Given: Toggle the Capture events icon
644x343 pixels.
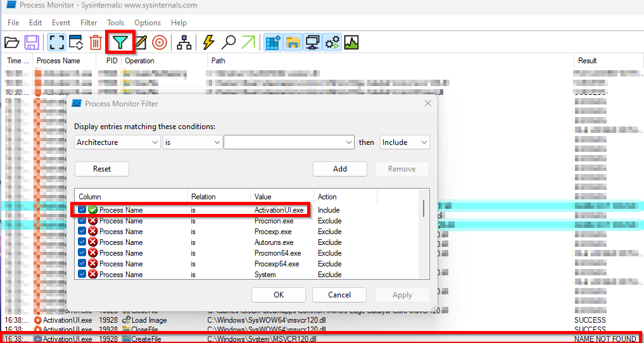Looking at the screenshot, I should pyautogui.click(x=56, y=42).
